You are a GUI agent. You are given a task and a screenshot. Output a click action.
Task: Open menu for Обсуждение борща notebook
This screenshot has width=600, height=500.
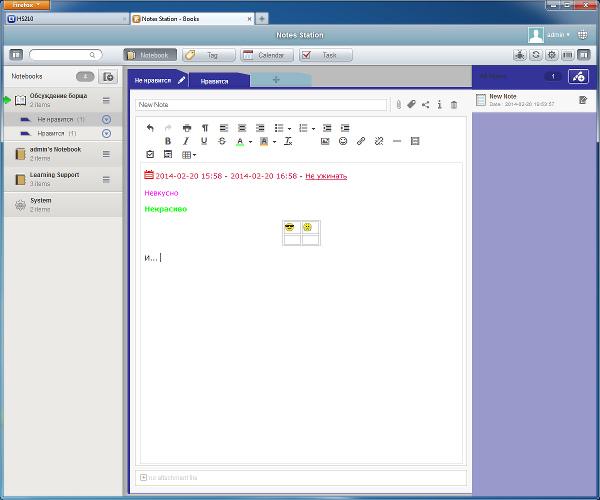[106, 100]
